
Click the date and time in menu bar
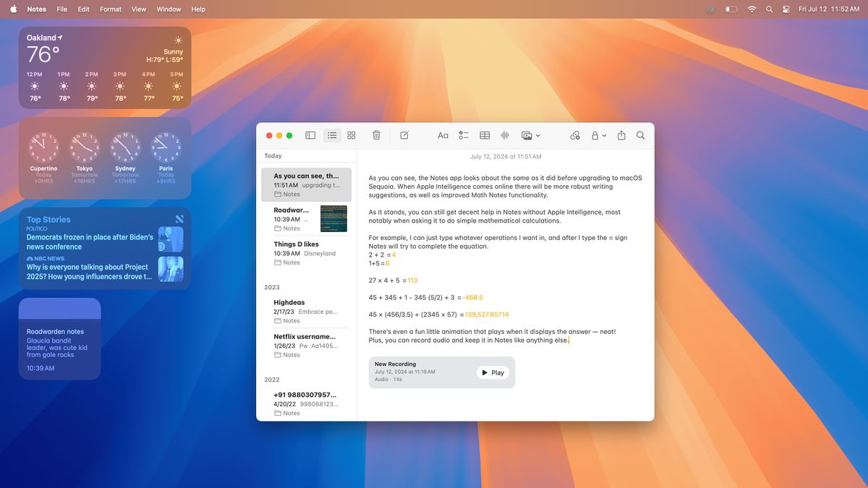[829, 9]
